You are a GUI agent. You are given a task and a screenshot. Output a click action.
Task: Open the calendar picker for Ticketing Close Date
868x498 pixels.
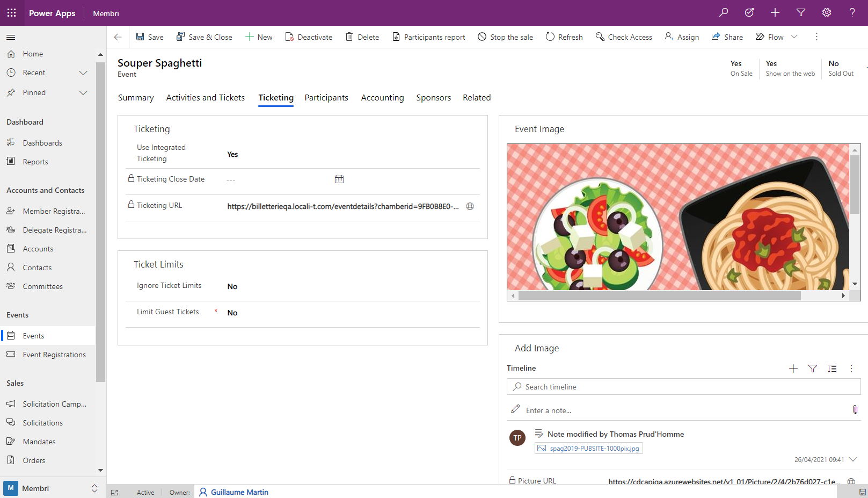tap(339, 179)
